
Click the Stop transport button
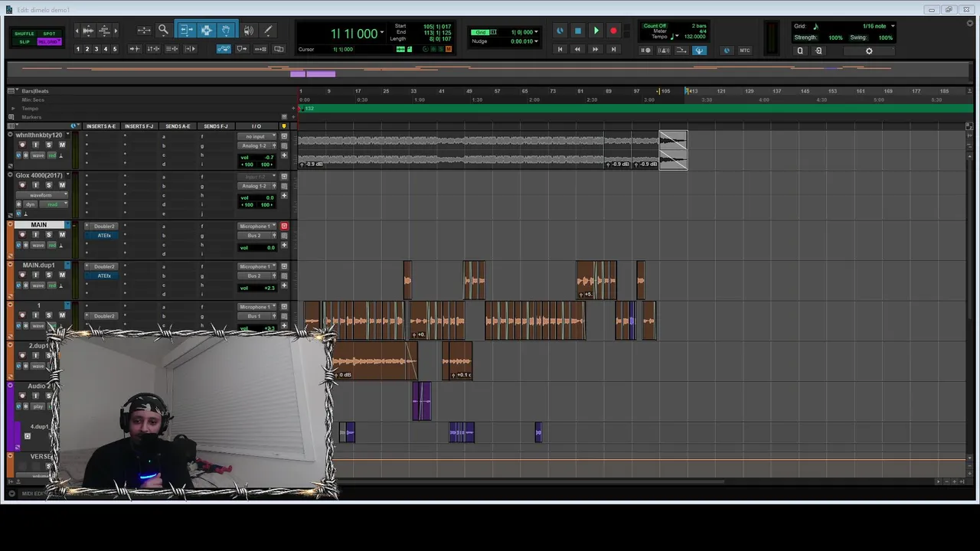coord(578,31)
